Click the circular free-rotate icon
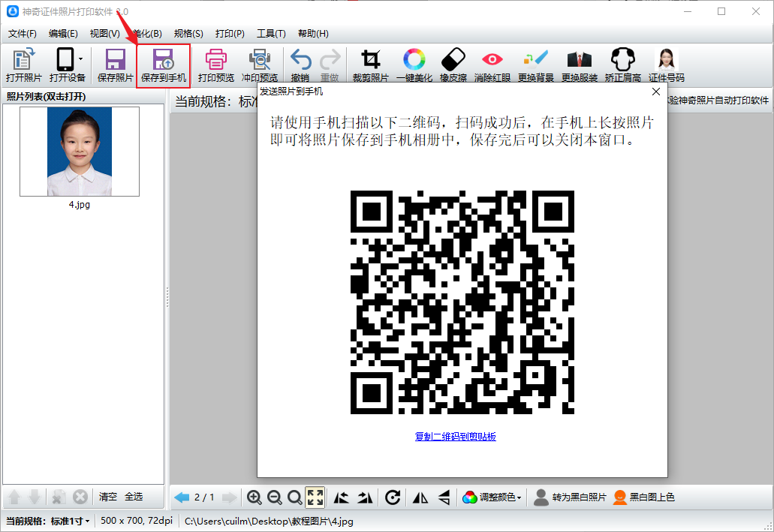 click(x=393, y=497)
